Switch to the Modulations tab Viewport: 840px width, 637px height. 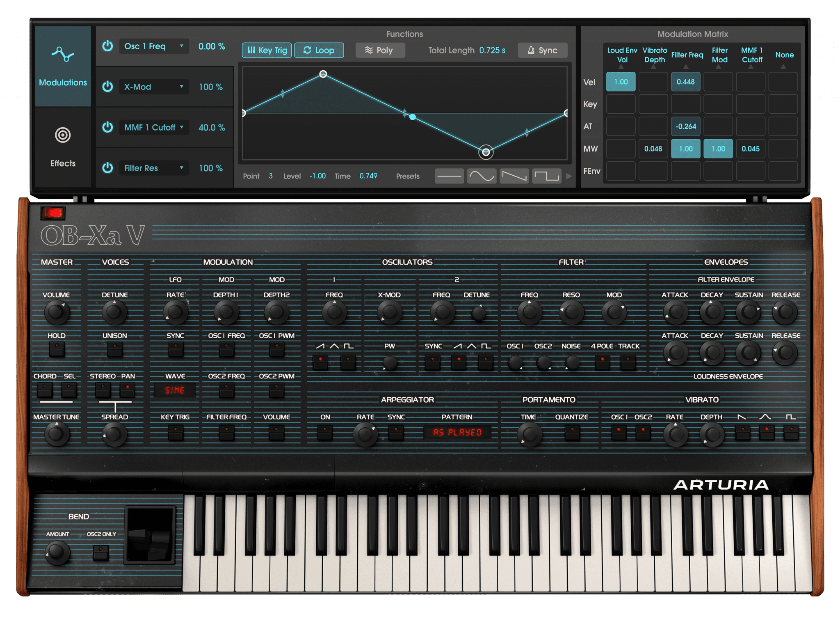tap(63, 66)
